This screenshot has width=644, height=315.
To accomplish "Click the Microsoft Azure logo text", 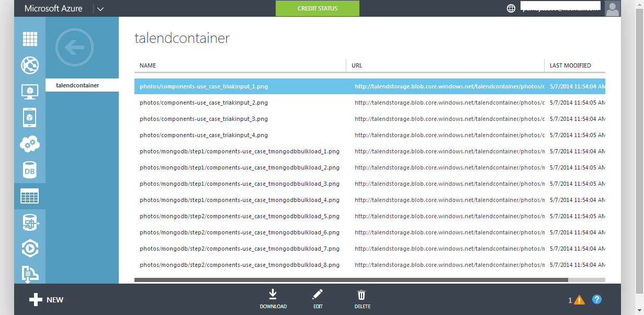I will pos(53,8).
